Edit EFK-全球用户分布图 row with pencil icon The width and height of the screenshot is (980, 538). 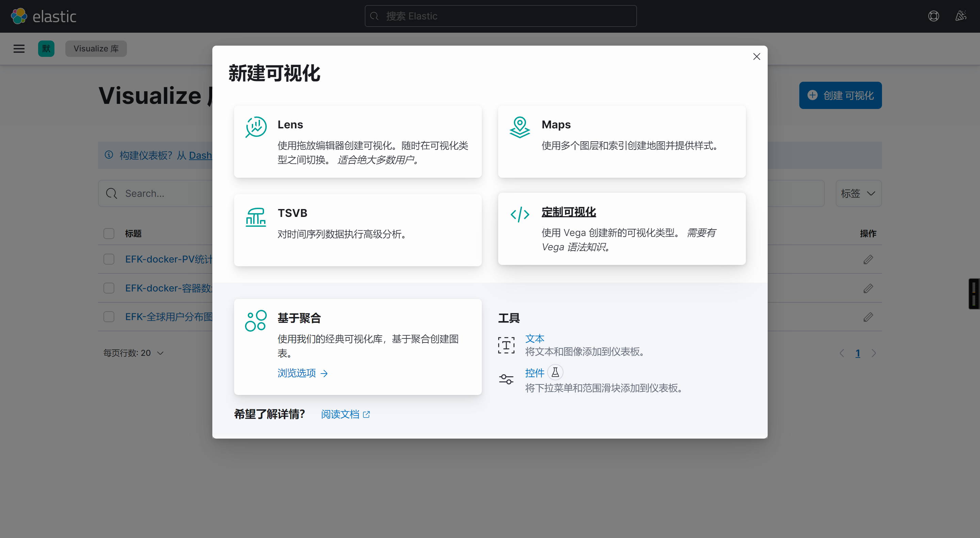pos(868,317)
